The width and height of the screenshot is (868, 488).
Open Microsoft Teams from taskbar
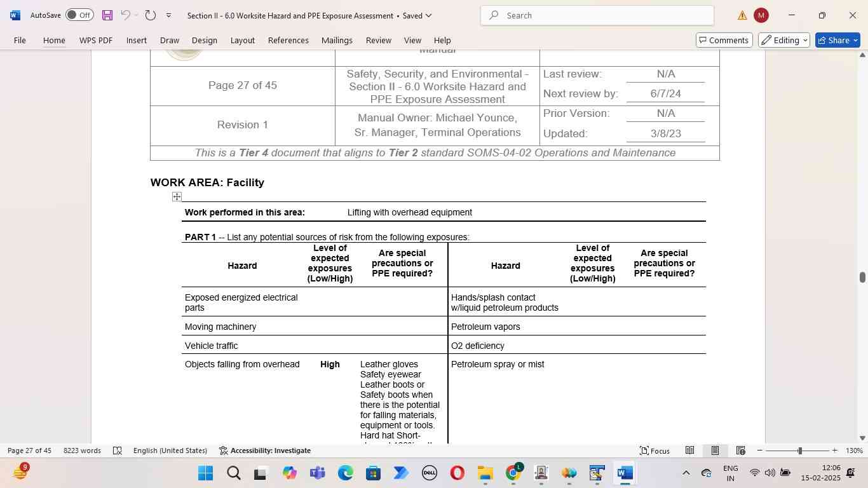tap(317, 473)
